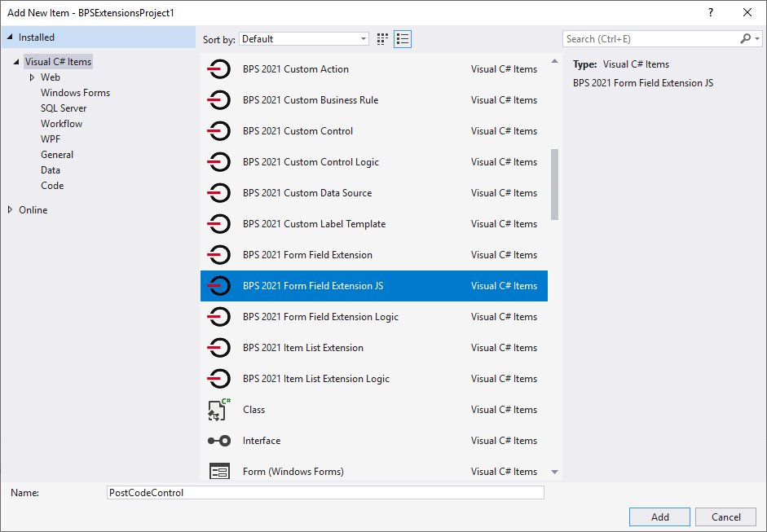Collapse the Visual C# Items node

point(16,62)
